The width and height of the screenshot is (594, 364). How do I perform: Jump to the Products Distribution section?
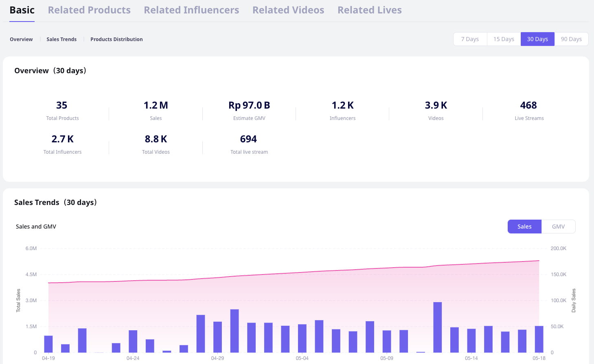116,39
